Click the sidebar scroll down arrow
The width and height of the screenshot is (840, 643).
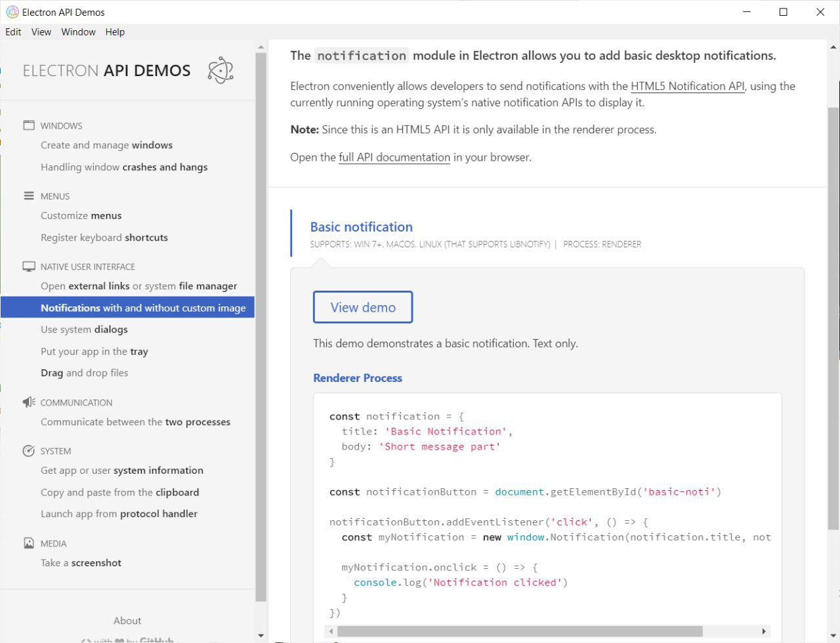tap(261, 636)
